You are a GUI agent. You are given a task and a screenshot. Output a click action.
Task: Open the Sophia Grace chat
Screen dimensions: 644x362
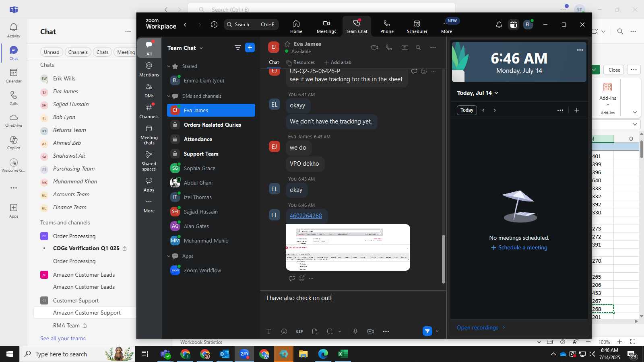[x=211, y=168]
